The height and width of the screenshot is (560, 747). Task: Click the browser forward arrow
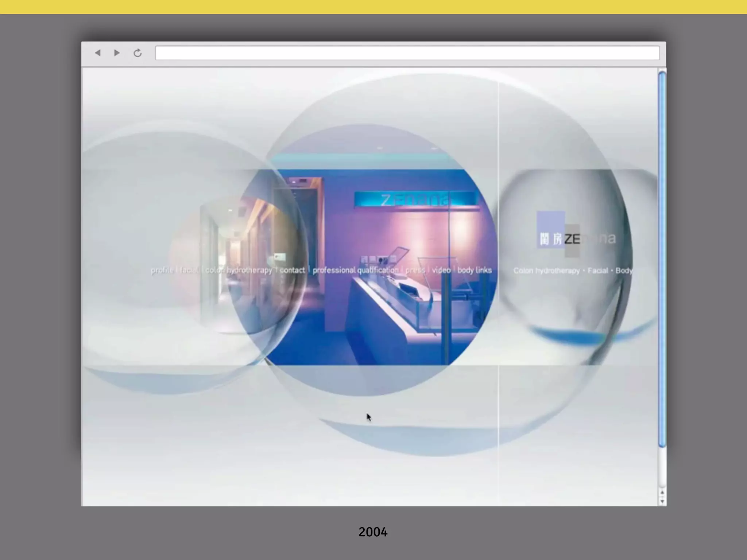117,53
